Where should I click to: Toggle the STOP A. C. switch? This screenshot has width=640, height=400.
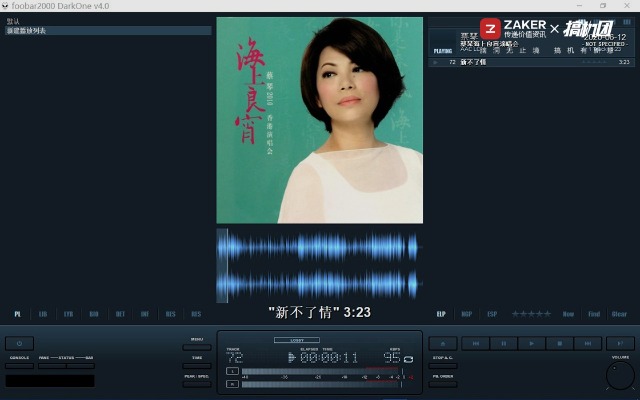tap(443, 366)
